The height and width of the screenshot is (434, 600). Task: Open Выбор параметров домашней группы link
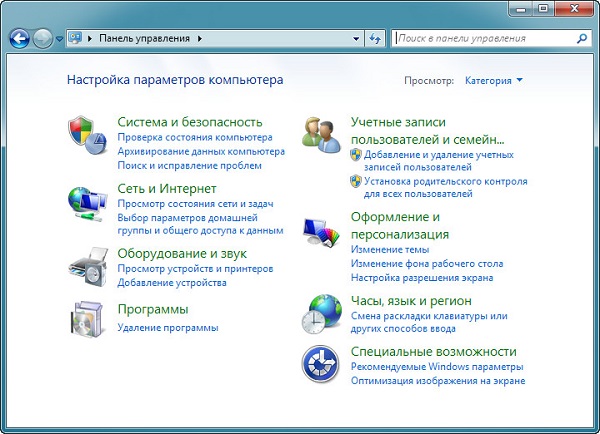click(200, 224)
